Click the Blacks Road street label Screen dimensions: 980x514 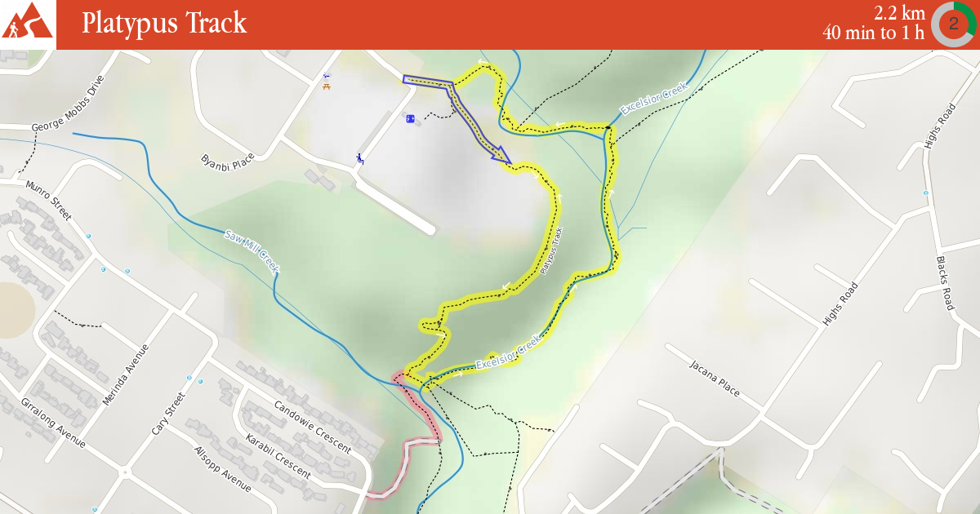point(945,282)
